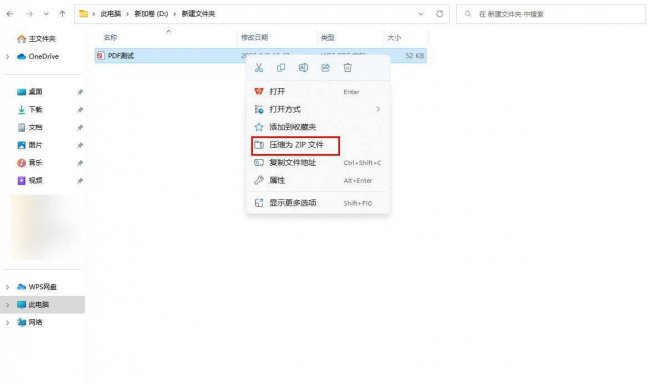Sort by the 大小 column header

click(x=394, y=38)
